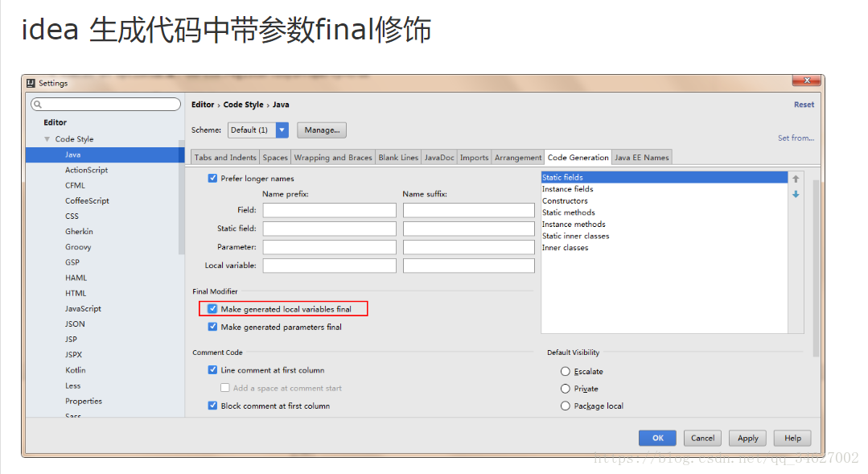
Task: Select Package local visibility radio button
Action: click(566, 406)
